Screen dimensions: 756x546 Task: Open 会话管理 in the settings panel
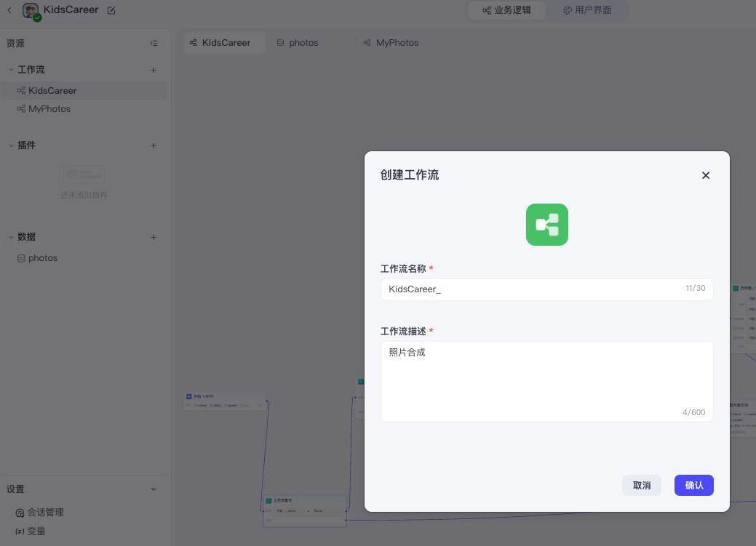coord(45,512)
